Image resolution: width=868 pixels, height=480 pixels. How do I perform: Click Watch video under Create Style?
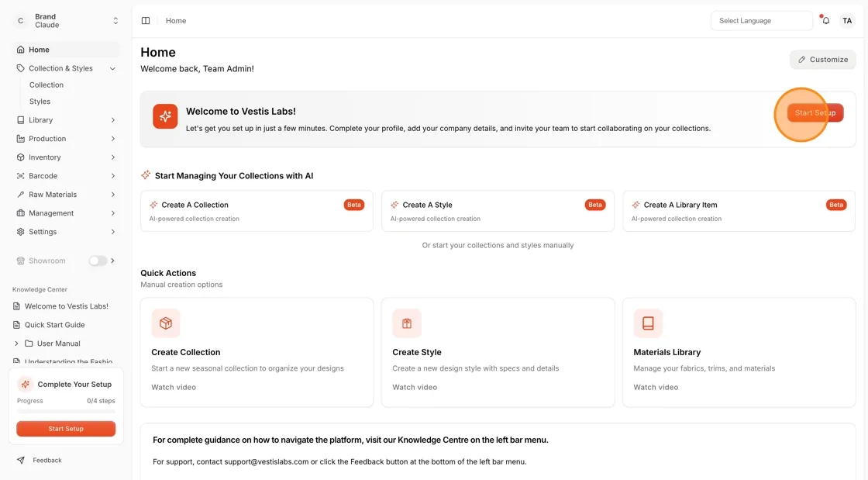pos(415,388)
